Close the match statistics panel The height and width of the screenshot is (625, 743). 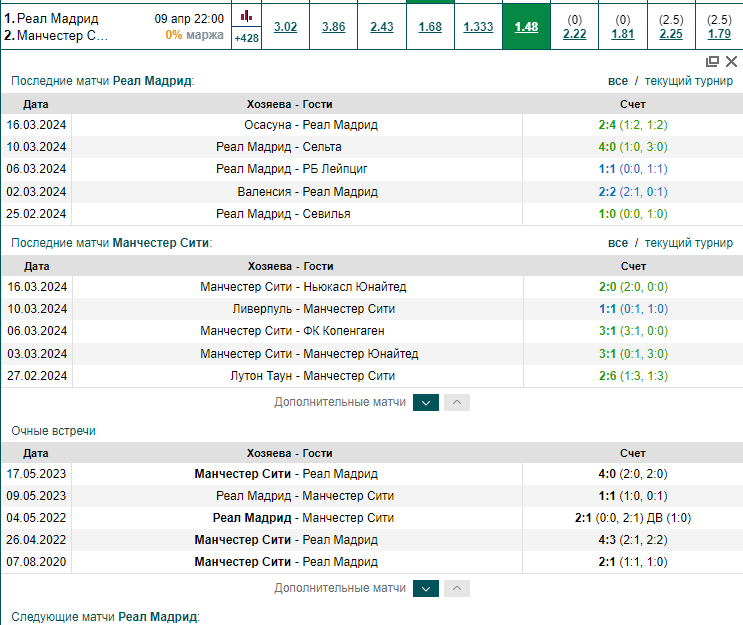click(732, 61)
